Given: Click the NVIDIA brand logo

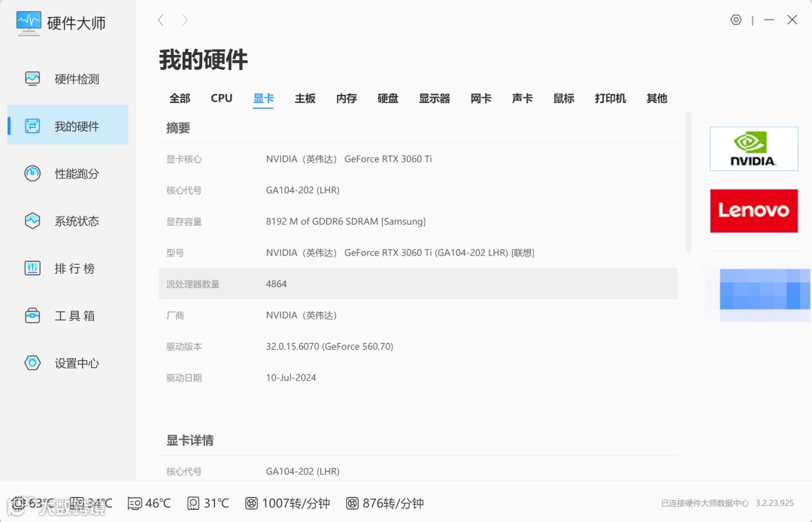Looking at the screenshot, I should (x=753, y=149).
